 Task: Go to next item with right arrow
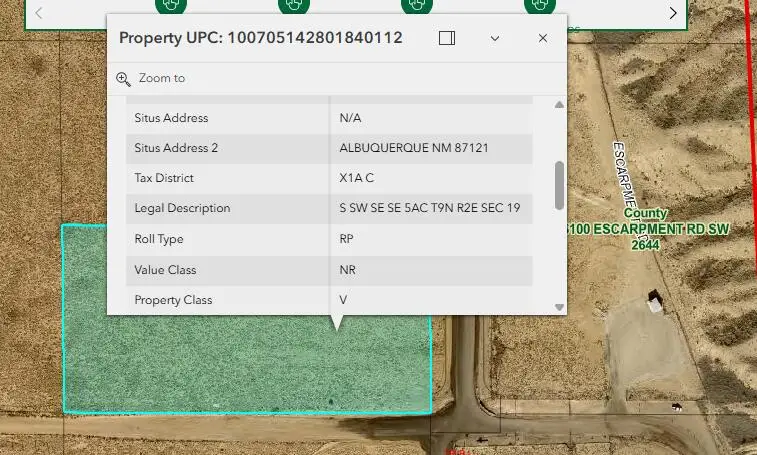click(673, 13)
